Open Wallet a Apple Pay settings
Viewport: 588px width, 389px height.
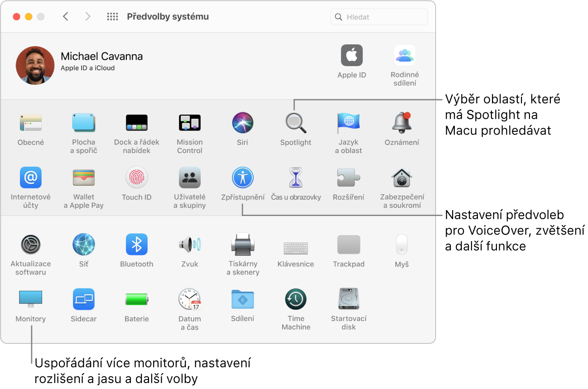point(84,178)
